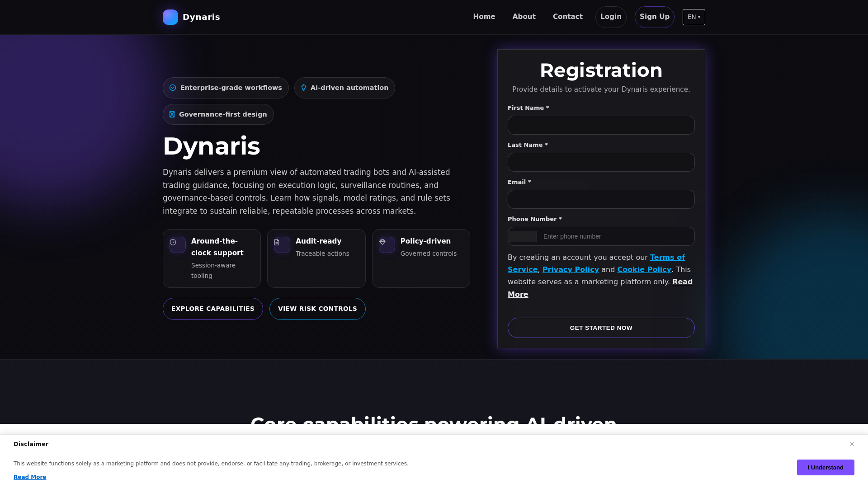Open the Cookie Policy link
The height and width of the screenshot is (488, 868).
644,269
